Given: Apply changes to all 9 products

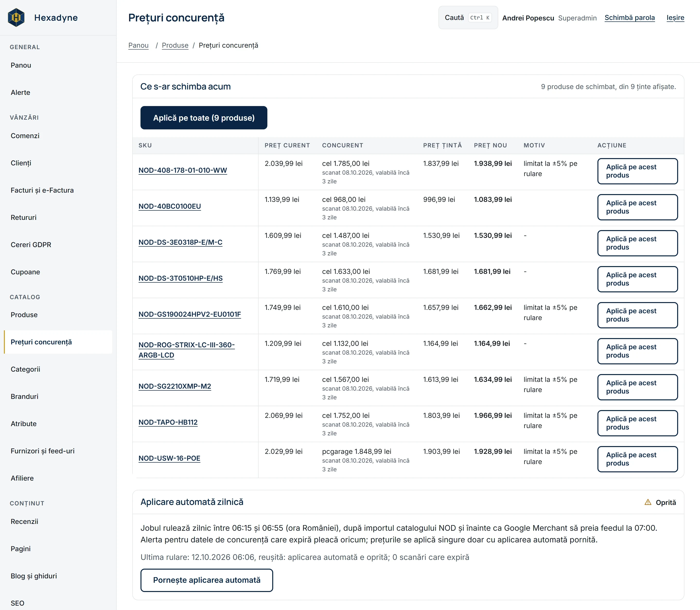Looking at the screenshot, I should tap(204, 118).
